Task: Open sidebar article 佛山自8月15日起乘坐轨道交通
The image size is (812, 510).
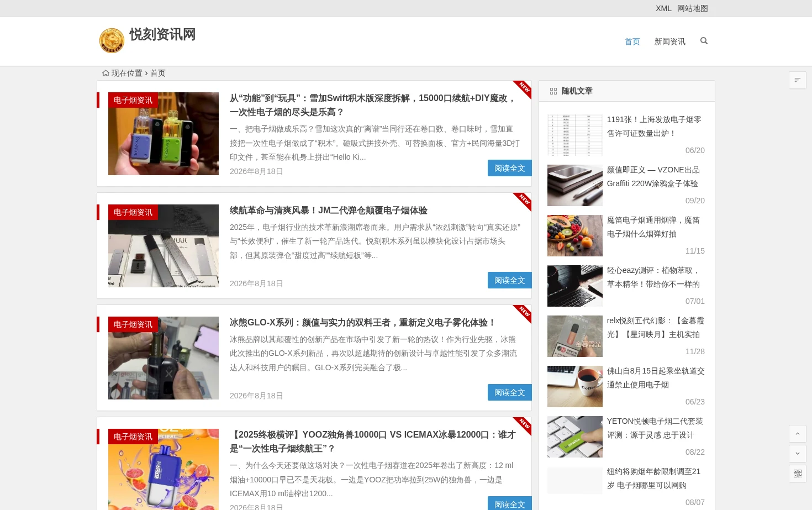Action: 656,378
